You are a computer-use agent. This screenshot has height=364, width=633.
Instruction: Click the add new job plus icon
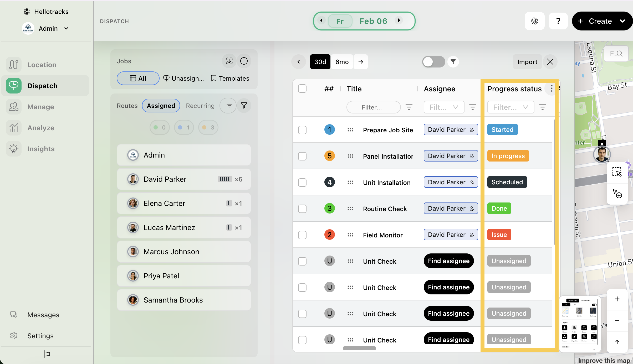(x=244, y=61)
